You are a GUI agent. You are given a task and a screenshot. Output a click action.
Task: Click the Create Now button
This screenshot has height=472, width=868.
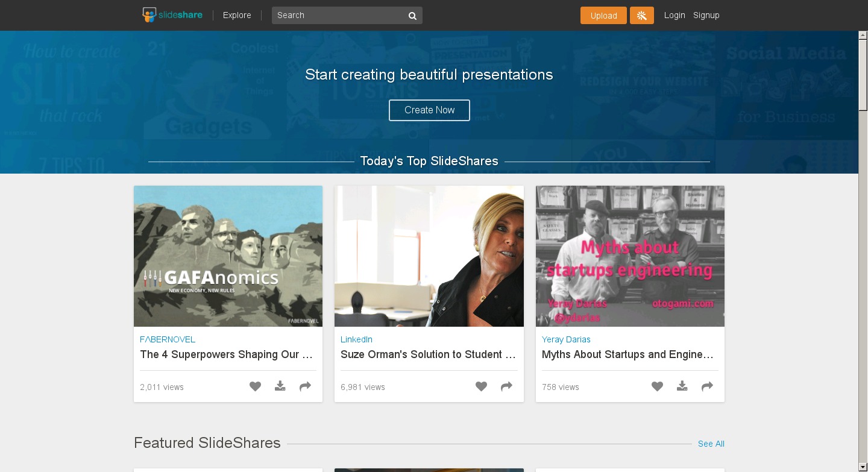click(x=429, y=110)
